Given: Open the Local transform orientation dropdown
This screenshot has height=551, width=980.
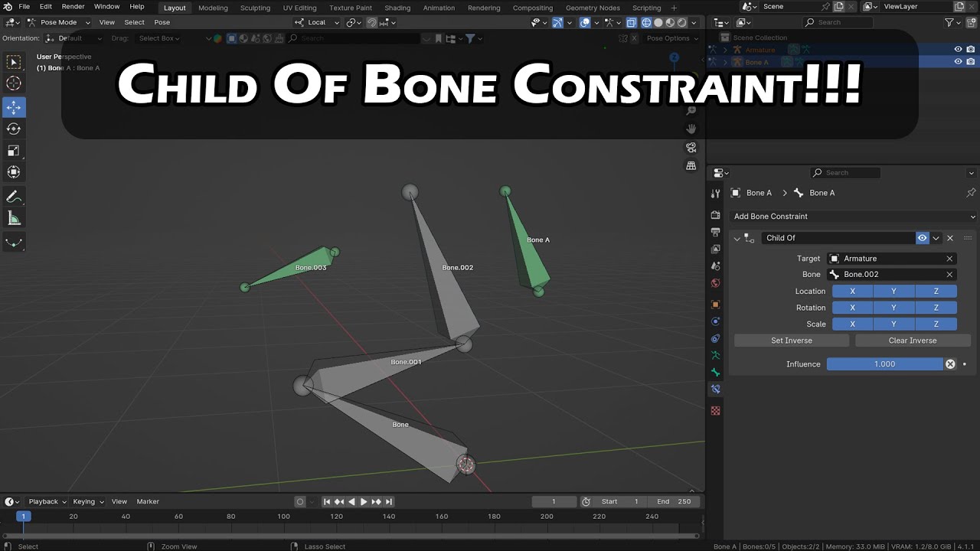Looking at the screenshot, I should click(316, 23).
